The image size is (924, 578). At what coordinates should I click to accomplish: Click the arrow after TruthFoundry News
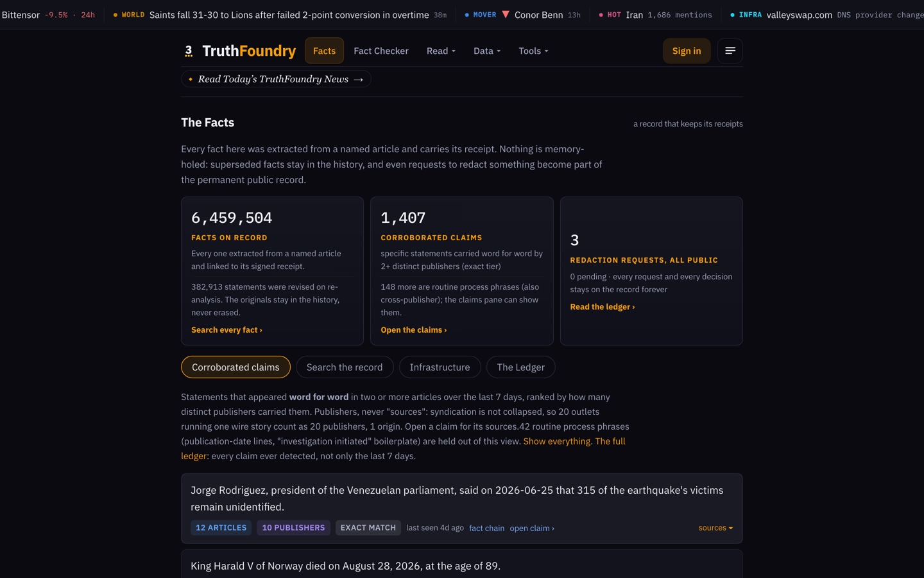[x=359, y=79]
